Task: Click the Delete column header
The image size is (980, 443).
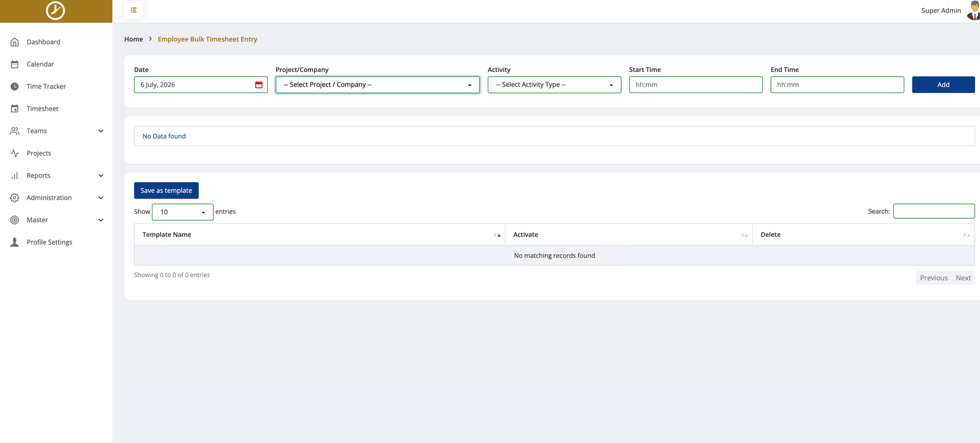Action: [863, 235]
